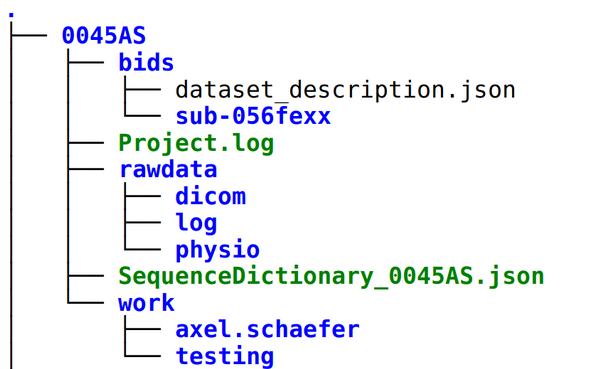Click branch connector before 0045AS
The width and height of the screenshot is (600, 369).
coord(29,35)
